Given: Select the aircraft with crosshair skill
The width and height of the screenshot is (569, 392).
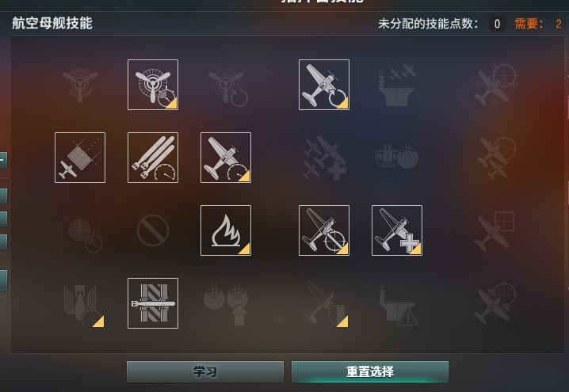Looking at the screenshot, I should tap(324, 230).
